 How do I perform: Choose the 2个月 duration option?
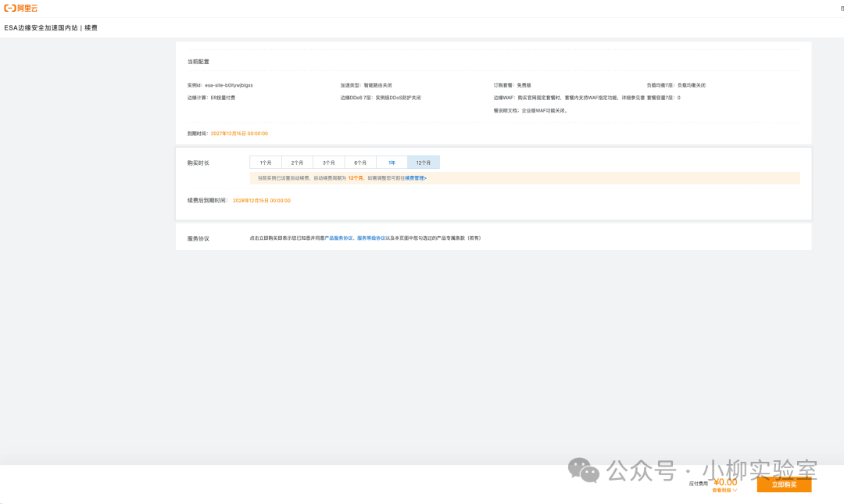[x=297, y=163]
